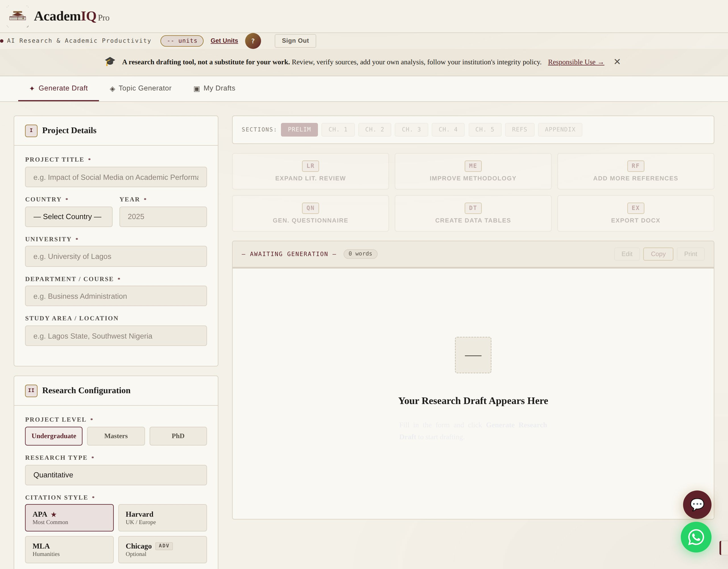This screenshot has height=569, width=728.
Task: Click the graduation cap icon in banner
Action: tap(110, 62)
